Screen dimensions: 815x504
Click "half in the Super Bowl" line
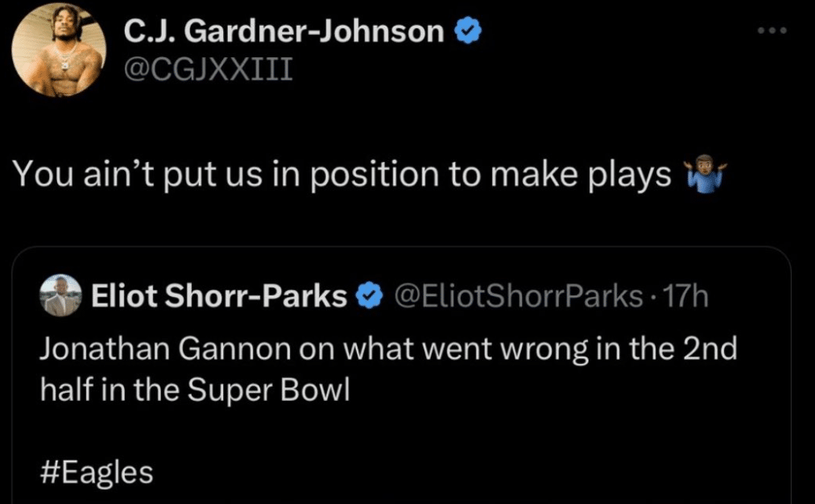pos(194,390)
